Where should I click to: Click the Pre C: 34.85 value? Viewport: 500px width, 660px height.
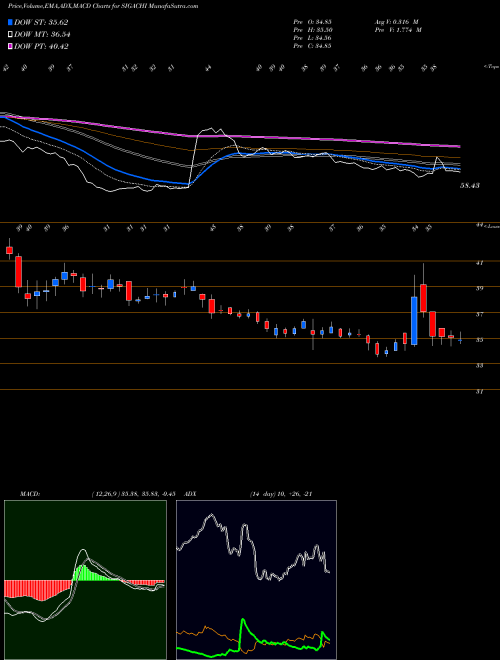(x=312, y=46)
